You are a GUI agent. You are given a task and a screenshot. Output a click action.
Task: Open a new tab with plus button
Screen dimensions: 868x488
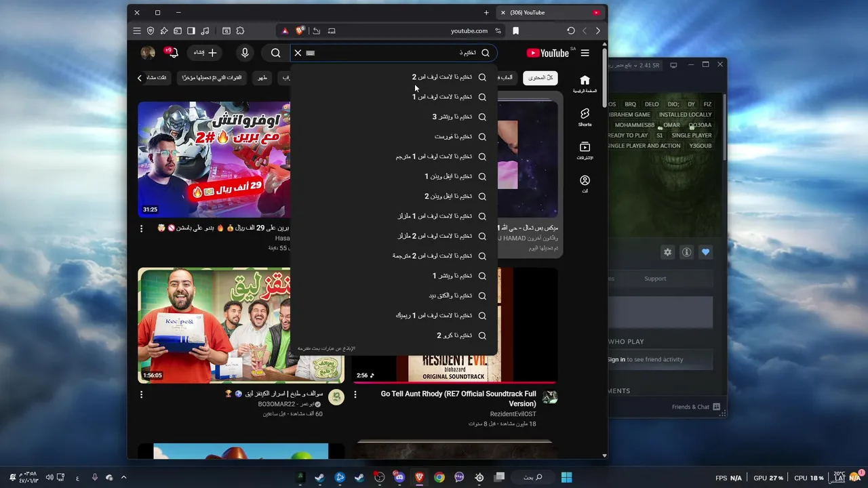486,13
